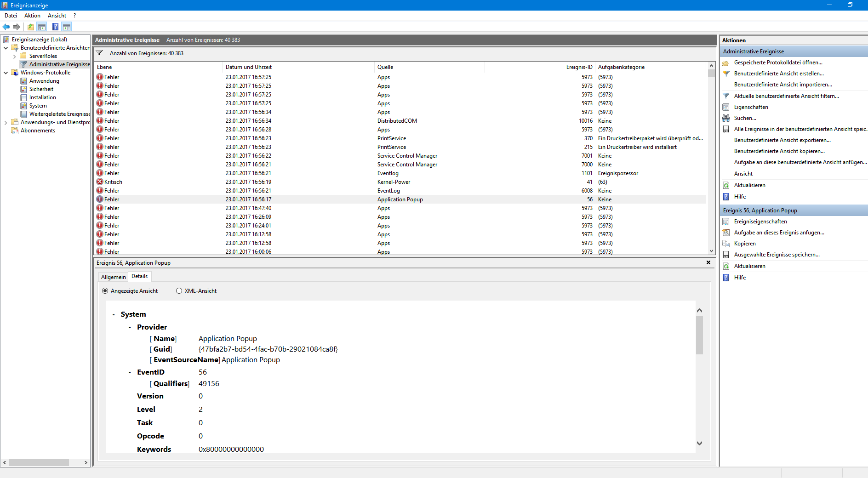The height and width of the screenshot is (478, 868).
Task: Open the Aktion menu
Action: (32, 16)
